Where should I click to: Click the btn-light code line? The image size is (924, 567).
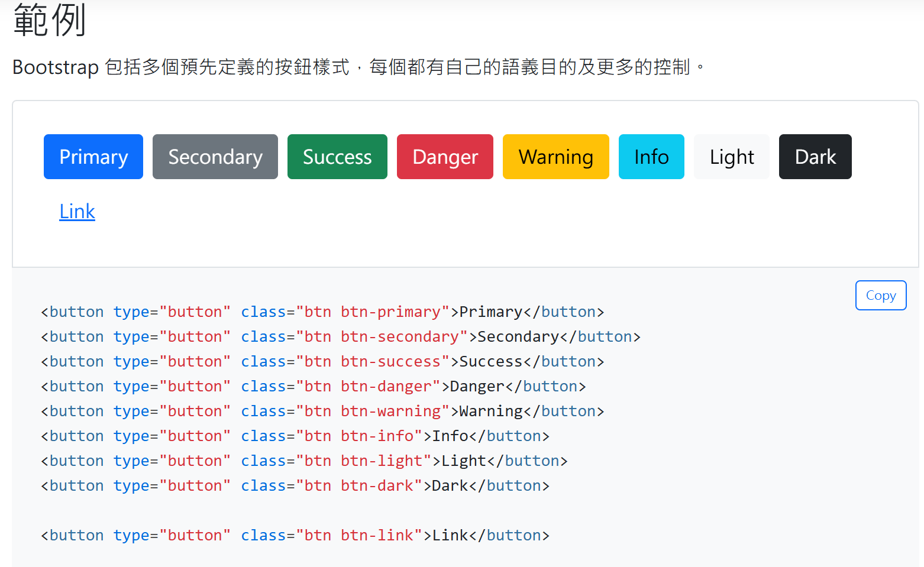(304, 461)
